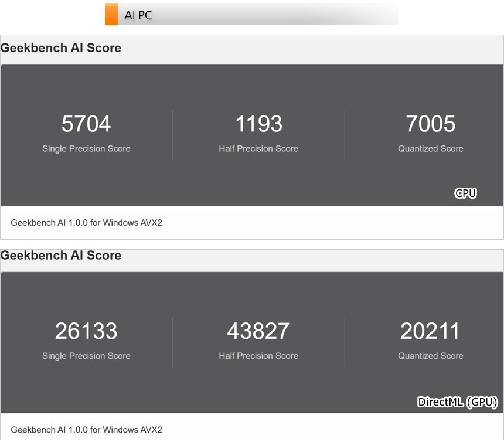Screen dimensions: 504x442
Task: Click the CPU badge label
Action: [x=466, y=193]
